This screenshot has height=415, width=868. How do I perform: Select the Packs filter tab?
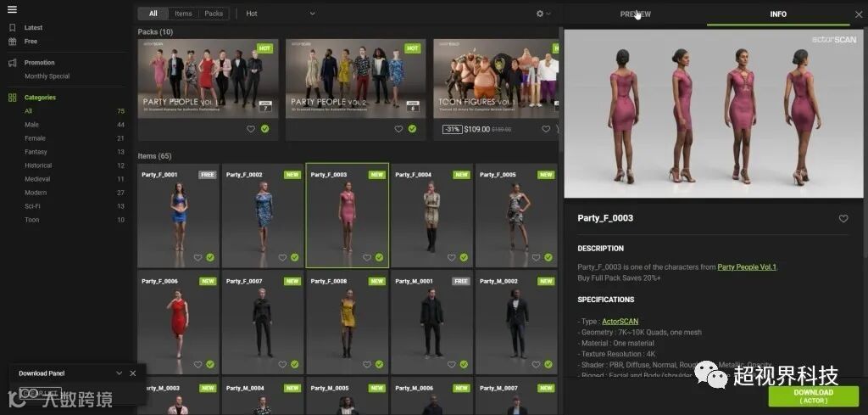(214, 14)
